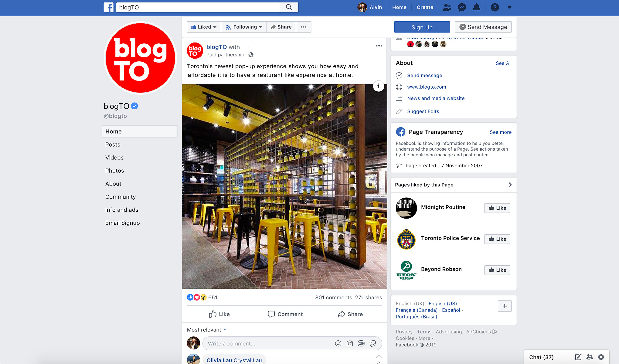Click the page Share button in the toolbar
The height and width of the screenshot is (364, 619).
281,27
